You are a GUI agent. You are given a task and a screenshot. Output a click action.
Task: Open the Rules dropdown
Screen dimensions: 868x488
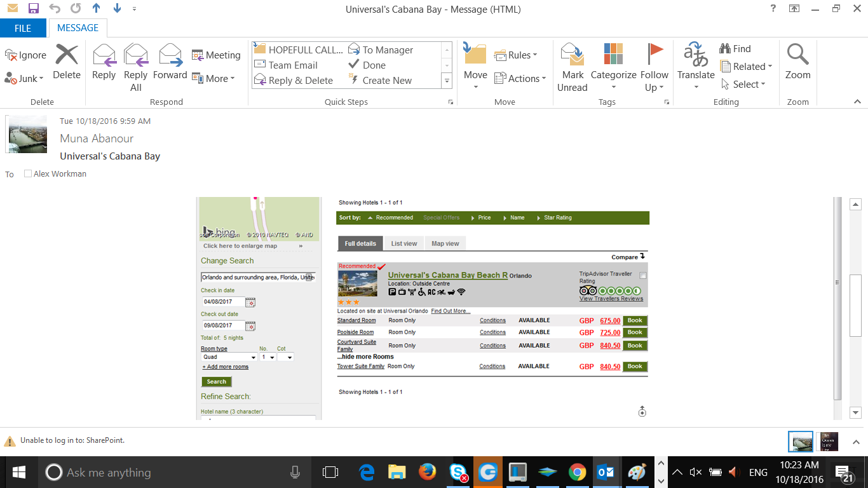tap(516, 55)
